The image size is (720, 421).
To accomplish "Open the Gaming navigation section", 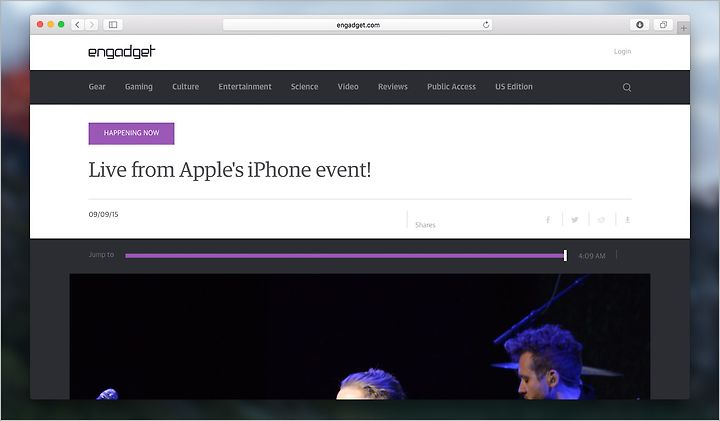I will (139, 87).
